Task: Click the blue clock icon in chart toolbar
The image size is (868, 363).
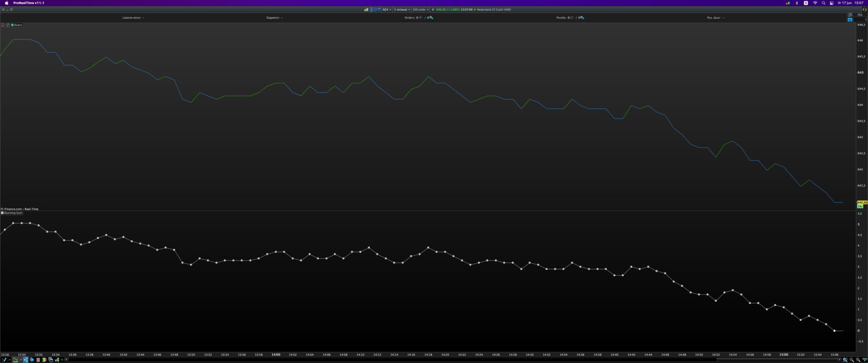Action: pyautogui.click(x=375, y=10)
